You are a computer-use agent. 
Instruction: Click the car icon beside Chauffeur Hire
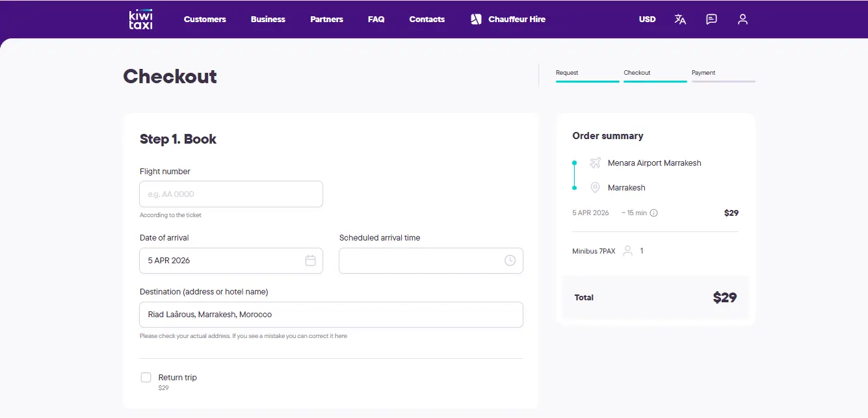475,19
